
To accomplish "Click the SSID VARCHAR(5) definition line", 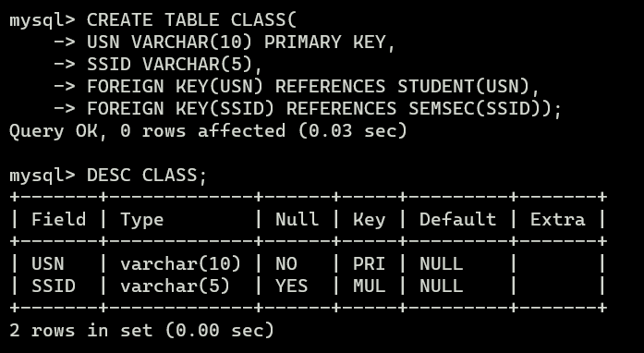I will [x=175, y=65].
